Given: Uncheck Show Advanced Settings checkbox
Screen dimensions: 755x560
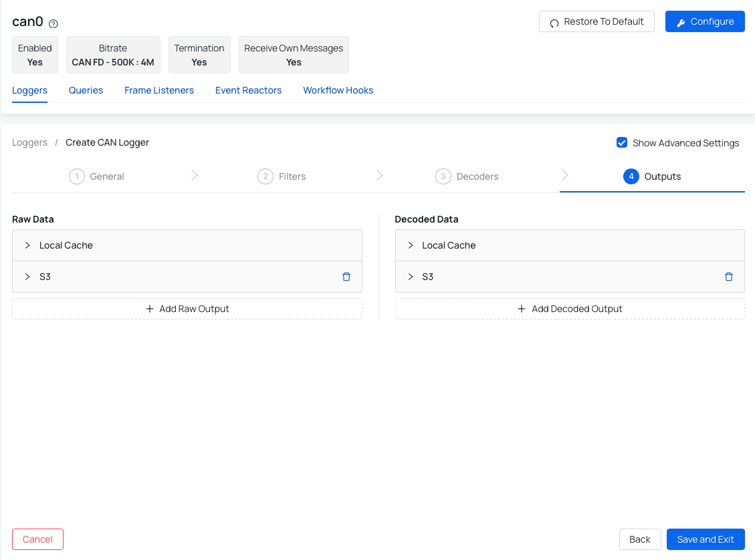Looking at the screenshot, I should tap(622, 142).
